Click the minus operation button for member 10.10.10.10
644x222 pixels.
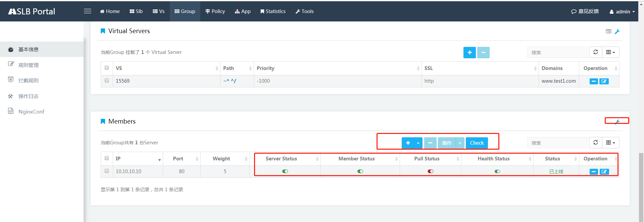tap(594, 172)
